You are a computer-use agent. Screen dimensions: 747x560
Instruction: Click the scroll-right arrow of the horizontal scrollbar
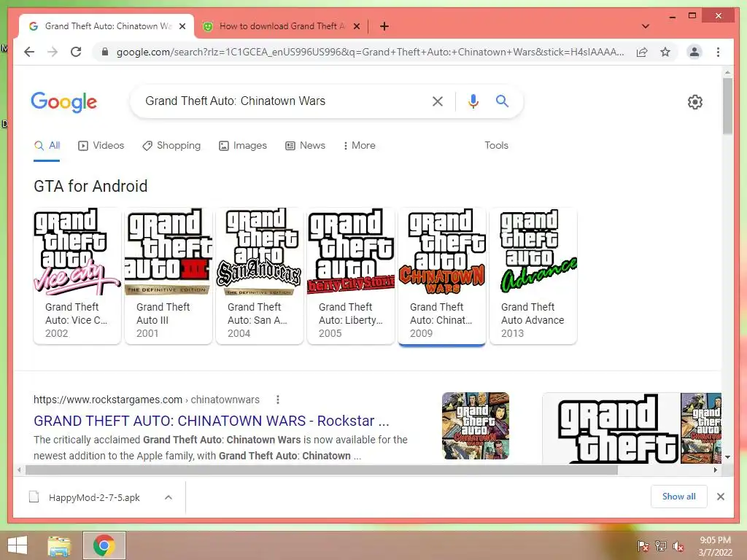(x=715, y=470)
